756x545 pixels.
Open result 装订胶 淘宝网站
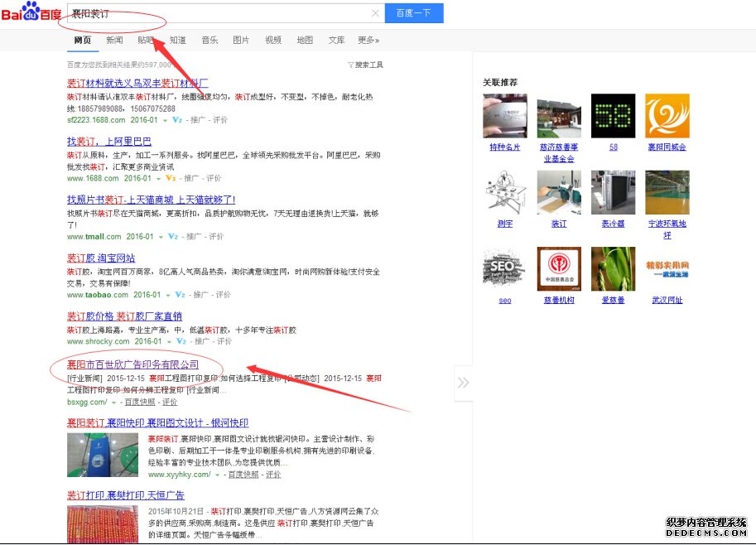[101, 258]
